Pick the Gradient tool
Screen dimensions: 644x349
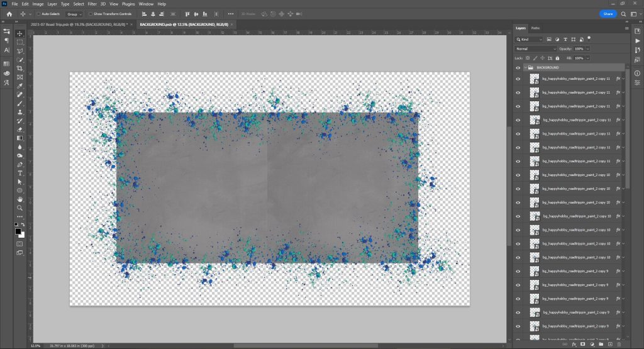click(20, 138)
